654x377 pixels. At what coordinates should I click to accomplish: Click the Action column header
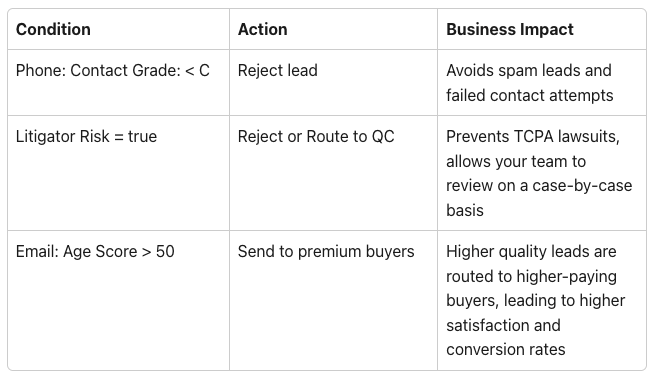pos(262,30)
